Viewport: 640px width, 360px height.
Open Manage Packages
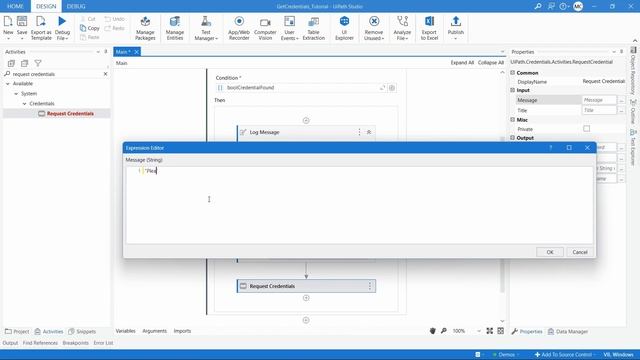[x=145, y=28]
